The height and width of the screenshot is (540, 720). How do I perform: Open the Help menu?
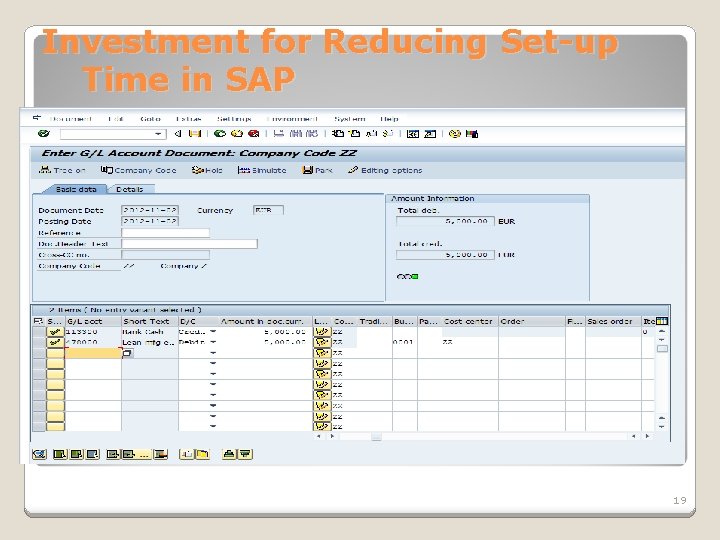[x=389, y=119]
